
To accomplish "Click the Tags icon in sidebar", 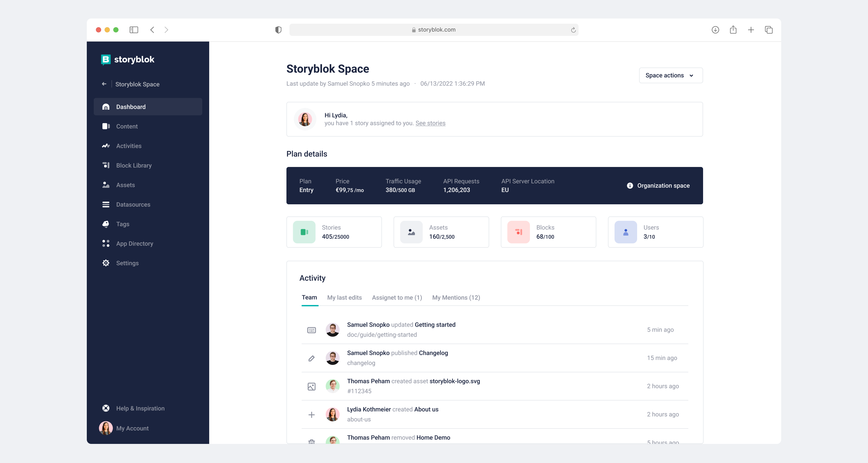I will coord(106,224).
